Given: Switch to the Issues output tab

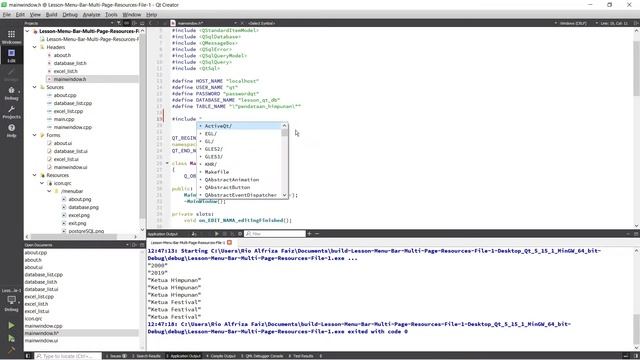Looking at the screenshot, I should 117,356.
